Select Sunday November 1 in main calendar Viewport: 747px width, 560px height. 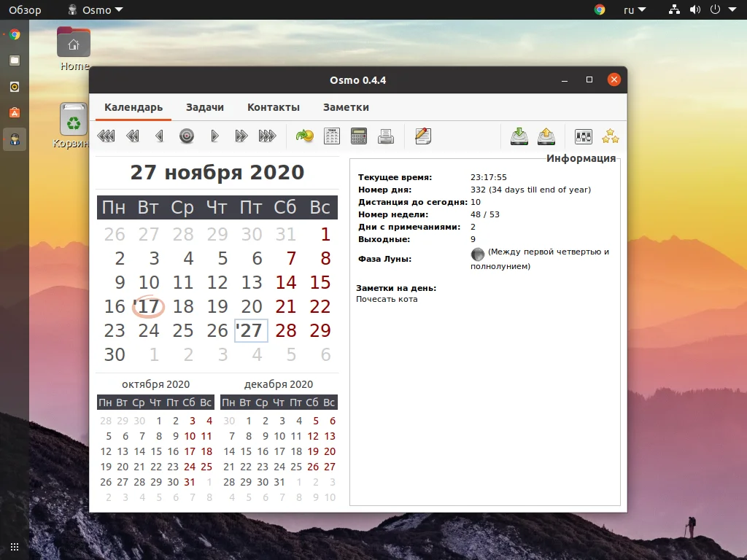click(325, 234)
